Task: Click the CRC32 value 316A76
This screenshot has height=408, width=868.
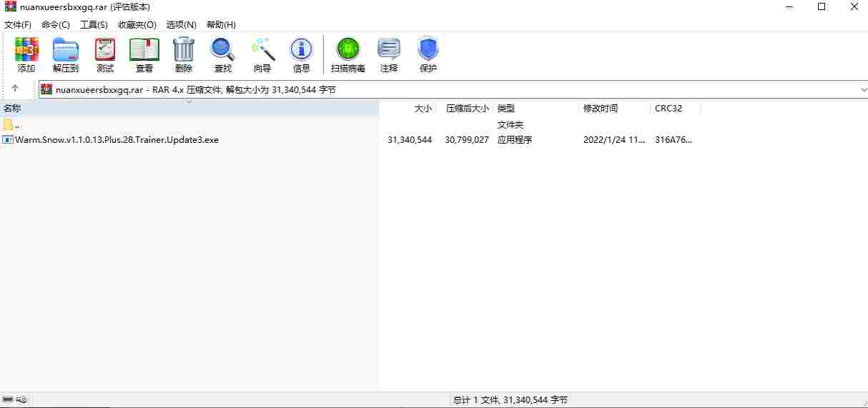Action: [x=673, y=140]
